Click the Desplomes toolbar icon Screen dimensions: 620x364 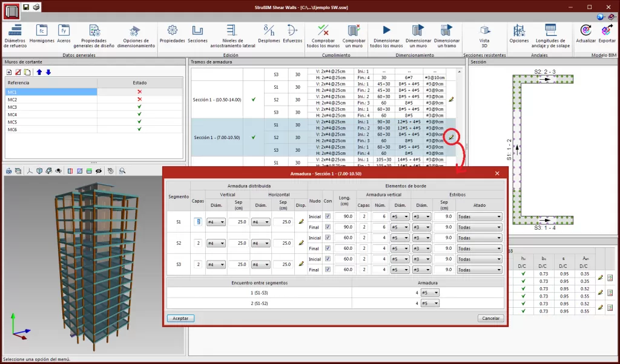[269, 30]
